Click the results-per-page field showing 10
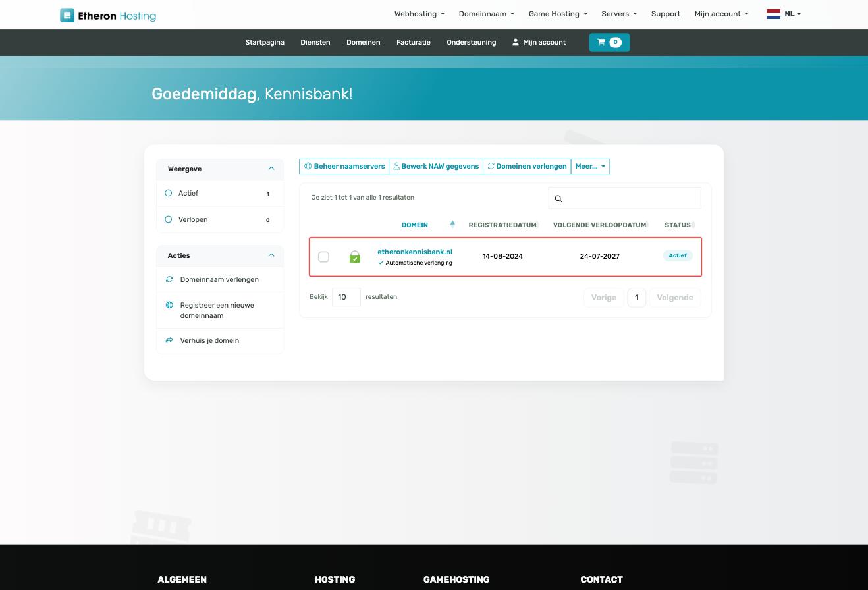Image resolution: width=868 pixels, height=590 pixels. point(346,297)
